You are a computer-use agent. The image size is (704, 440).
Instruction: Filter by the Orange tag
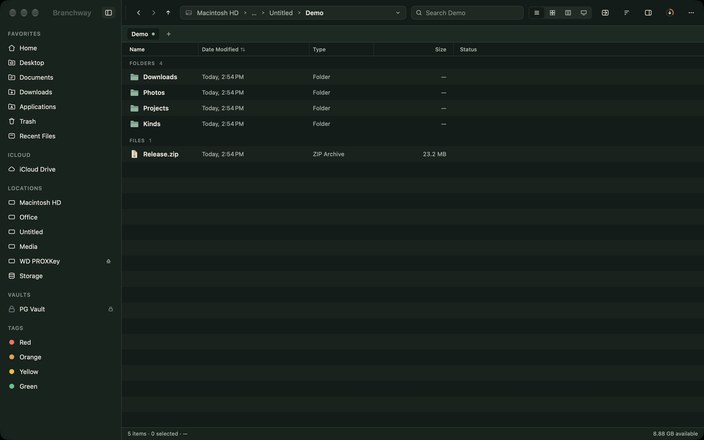[61, 357]
